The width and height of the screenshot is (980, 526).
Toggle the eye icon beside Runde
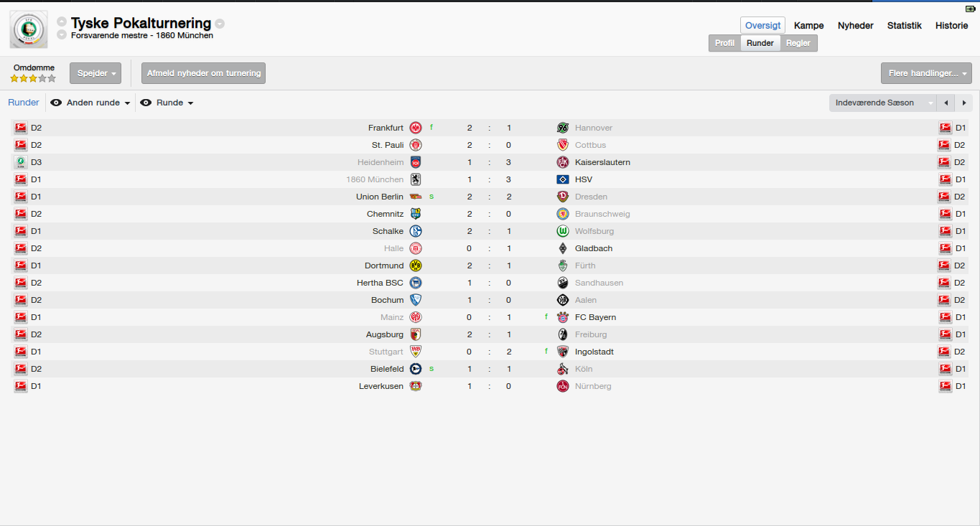[x=146, y=103]
